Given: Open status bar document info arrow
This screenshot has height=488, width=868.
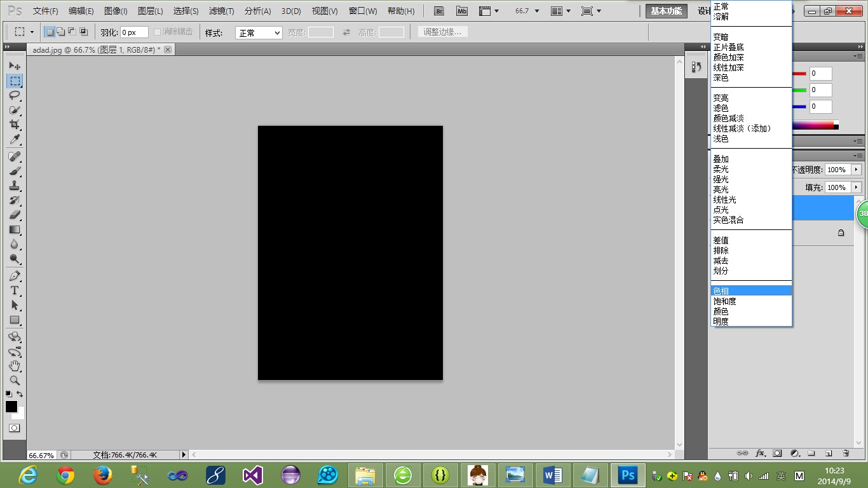Looking at the screenshot, I should 184,455.
